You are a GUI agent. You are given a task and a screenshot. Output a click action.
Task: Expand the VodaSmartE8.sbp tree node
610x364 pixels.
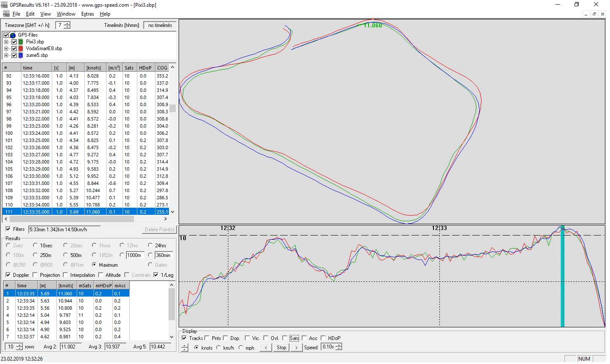pyautogui.click(x=6, y=48)
